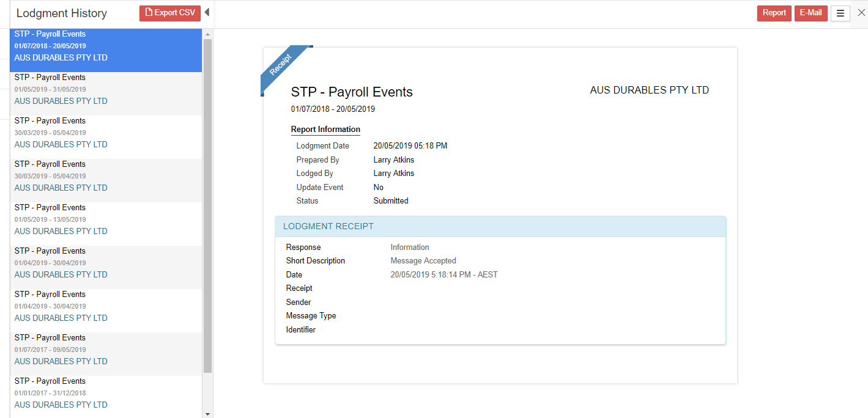Click the E-Mail button

pyautogui.click(x=811, y=13)
